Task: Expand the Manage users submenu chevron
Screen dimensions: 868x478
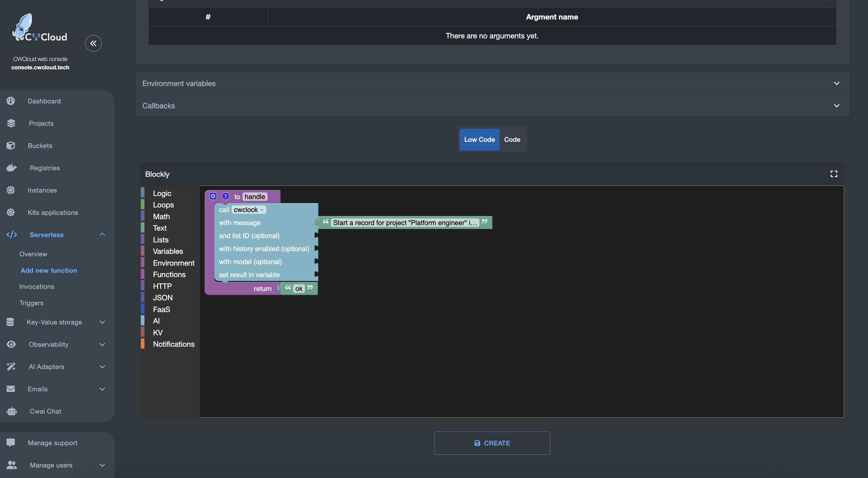Action: [102, 465]
